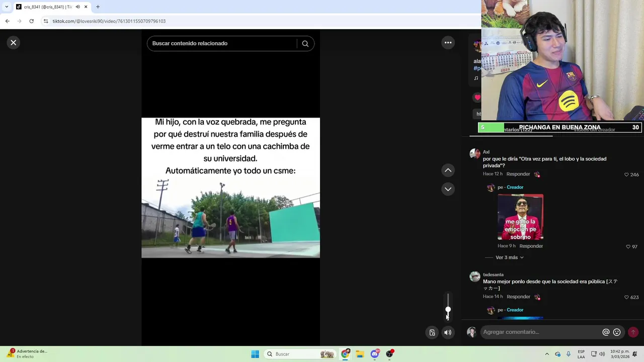
Task: Click username 'txdesanta' in comments
Action: coord(493,275)
